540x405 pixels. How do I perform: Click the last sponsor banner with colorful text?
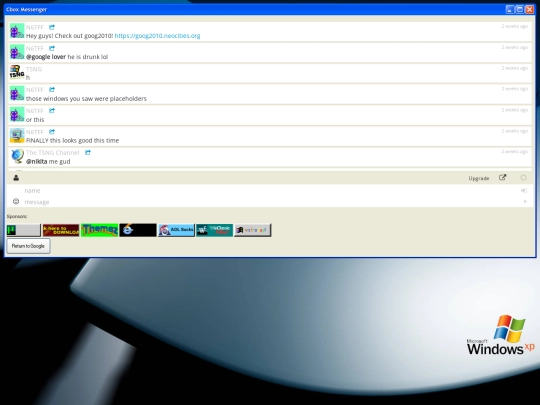pyautogui.click(x=252, y=230)
